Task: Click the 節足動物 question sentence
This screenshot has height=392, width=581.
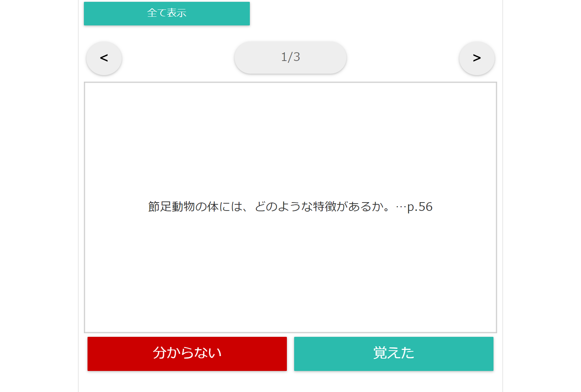Action: (x=290, y=207)
